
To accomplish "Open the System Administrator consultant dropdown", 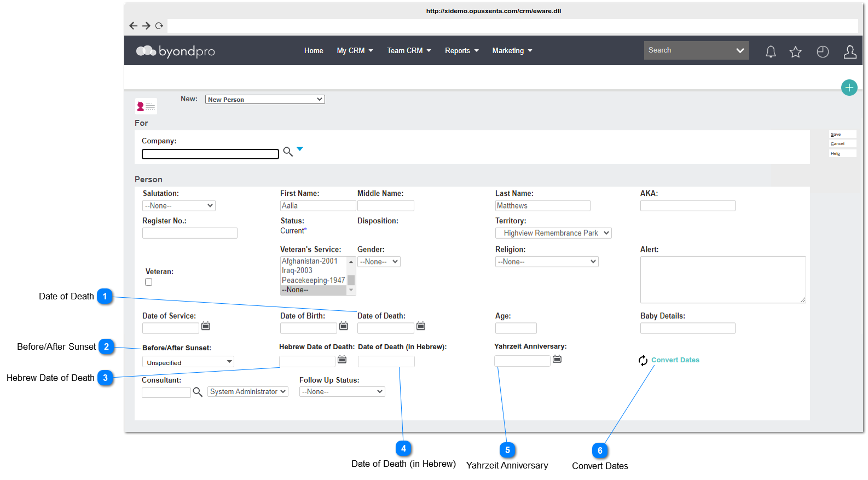I will (x=248, y=392).
